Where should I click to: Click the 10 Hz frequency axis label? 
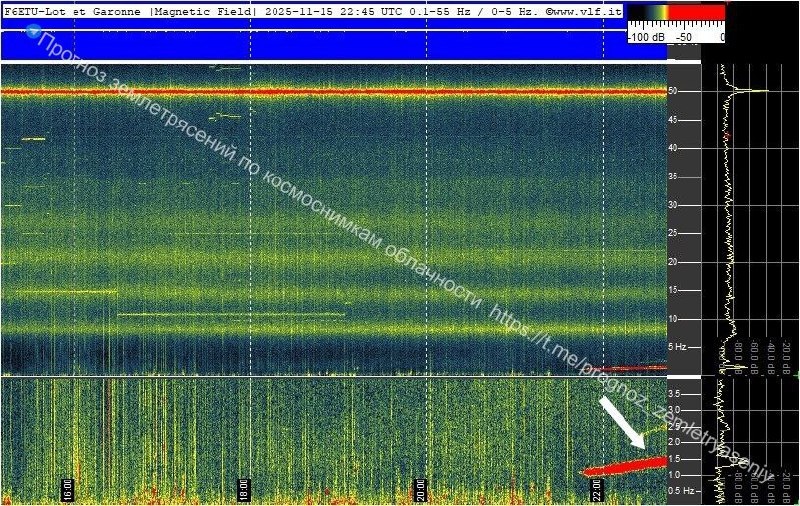673,319
